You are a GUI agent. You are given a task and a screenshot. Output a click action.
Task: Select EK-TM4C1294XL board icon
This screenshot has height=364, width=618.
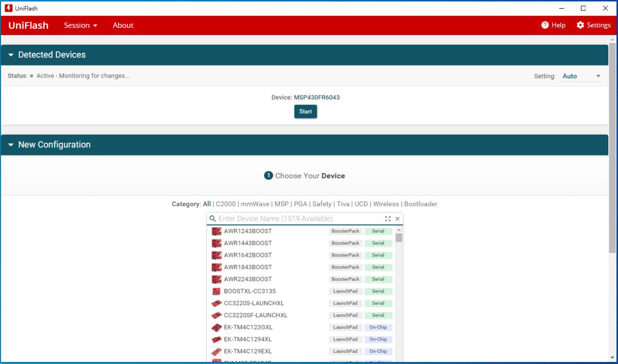(x=216, y=339)
